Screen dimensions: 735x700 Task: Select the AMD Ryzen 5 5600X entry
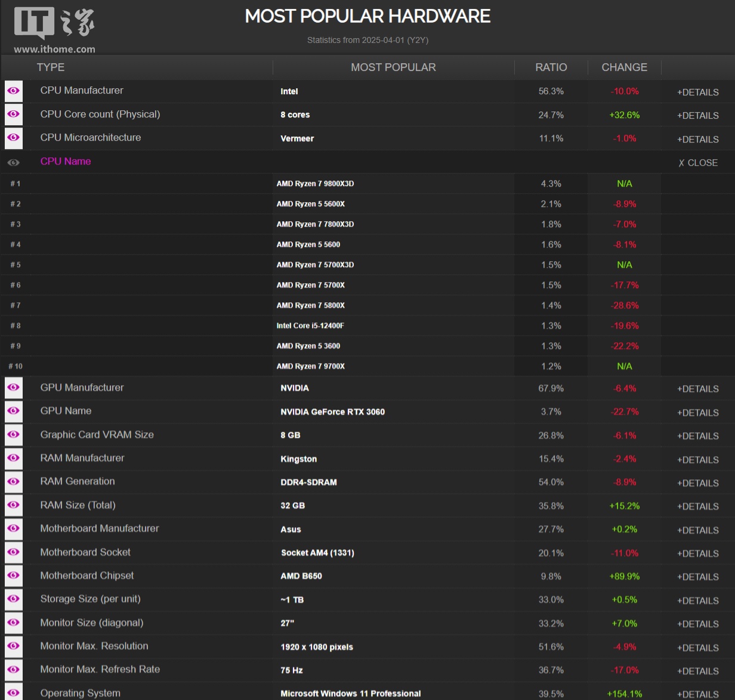310,204
